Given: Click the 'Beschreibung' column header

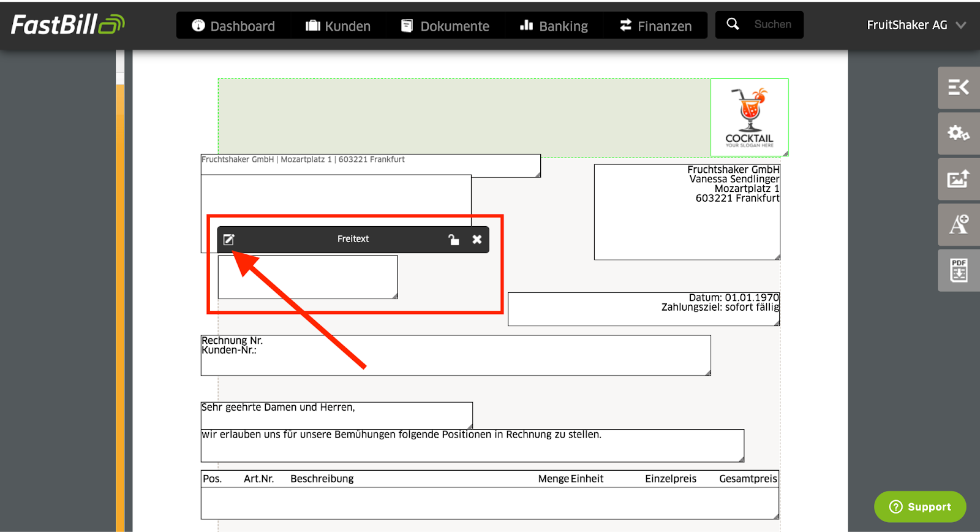Looking at the screenshot, I should 322,479.
